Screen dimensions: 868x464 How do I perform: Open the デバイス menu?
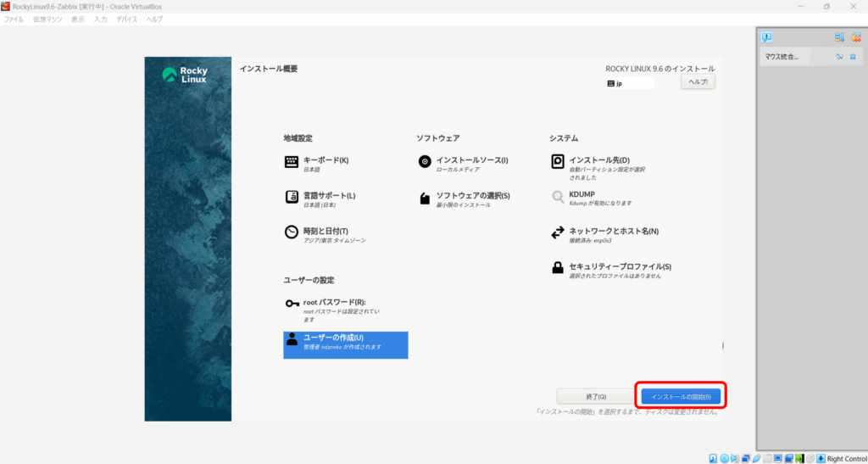click(x=127, y=20)
